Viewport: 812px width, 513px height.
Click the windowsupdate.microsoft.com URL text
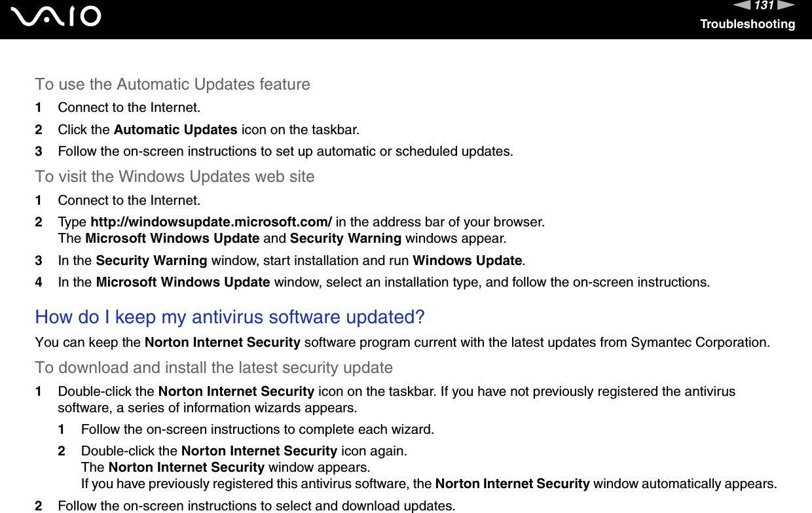tap(210, 222)
